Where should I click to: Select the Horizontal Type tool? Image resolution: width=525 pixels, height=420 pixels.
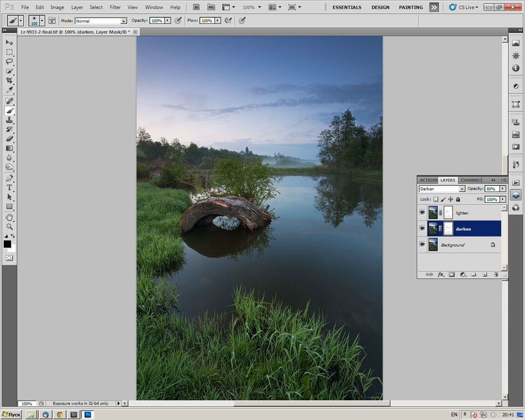point(9,187)
